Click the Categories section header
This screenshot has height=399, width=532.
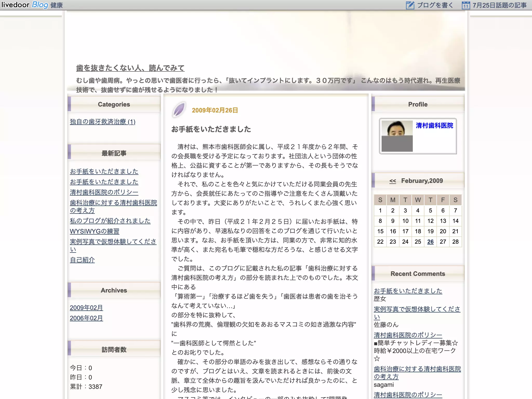tap(114, 104)
